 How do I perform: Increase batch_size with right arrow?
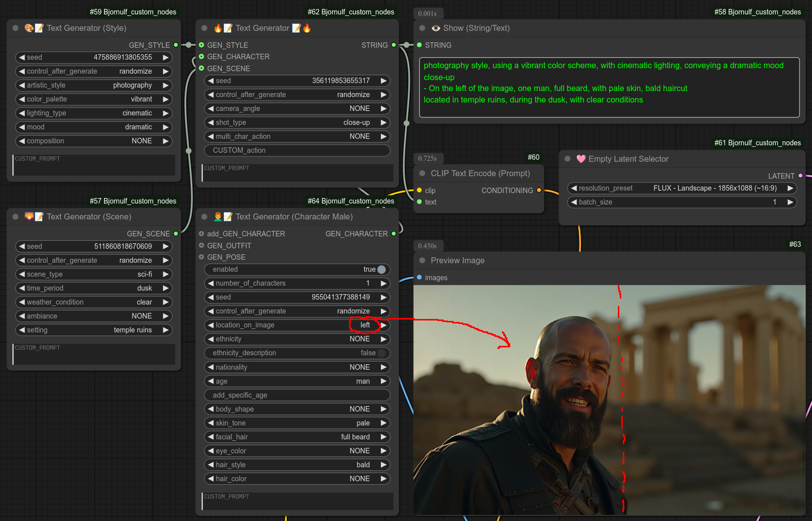pos(790,203)
